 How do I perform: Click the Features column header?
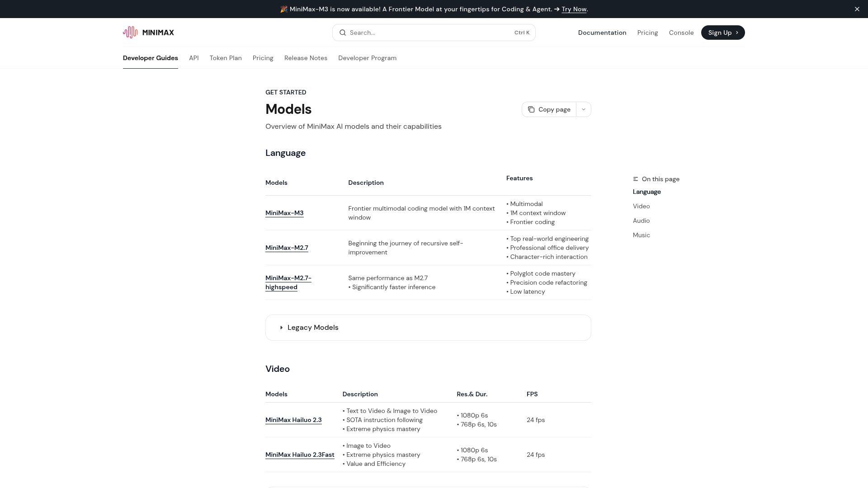[x=519, y=178]
